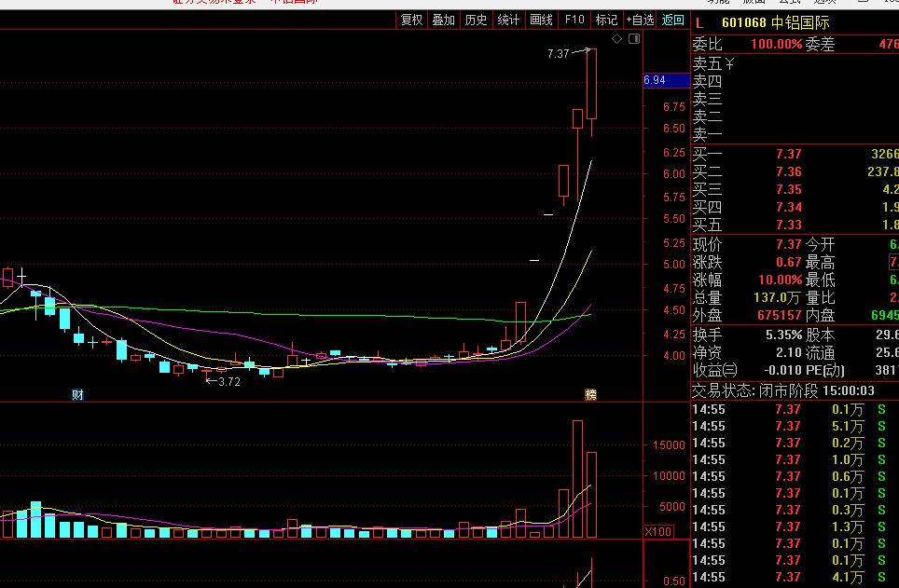Click the 3.72 low price annotation on the chart
899x588 pixels.
pyautogui.click(x=229, y=382)
